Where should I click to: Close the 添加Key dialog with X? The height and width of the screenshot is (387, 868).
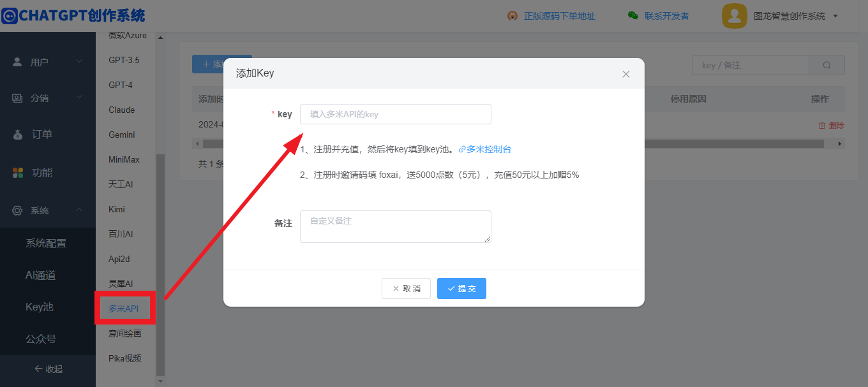pos(626,74)
